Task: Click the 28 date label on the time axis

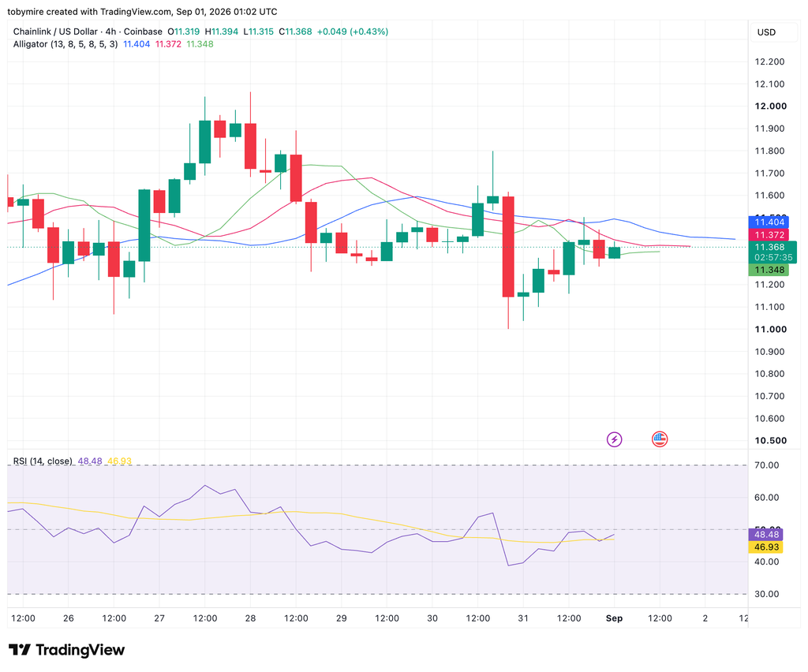Action: pos(250,618)
